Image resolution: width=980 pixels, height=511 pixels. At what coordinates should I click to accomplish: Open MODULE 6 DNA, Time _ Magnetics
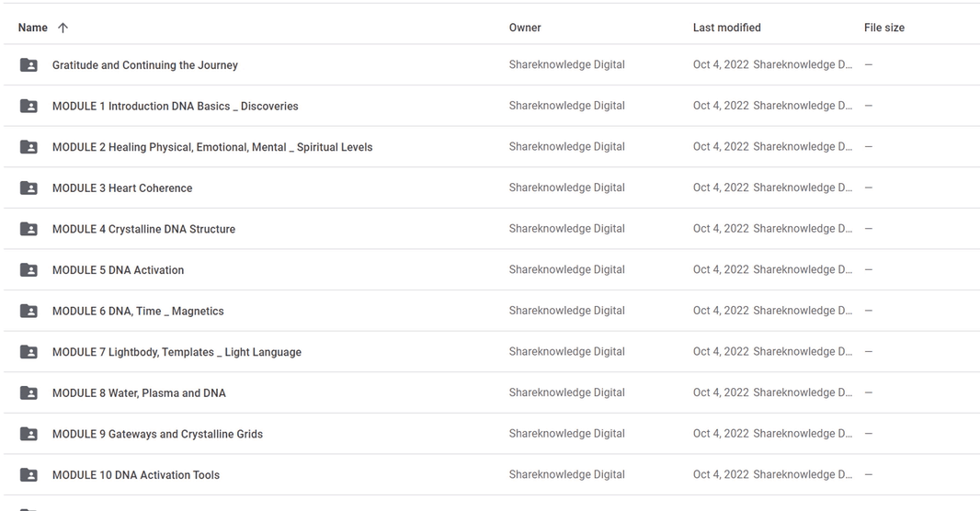[138, 311]
